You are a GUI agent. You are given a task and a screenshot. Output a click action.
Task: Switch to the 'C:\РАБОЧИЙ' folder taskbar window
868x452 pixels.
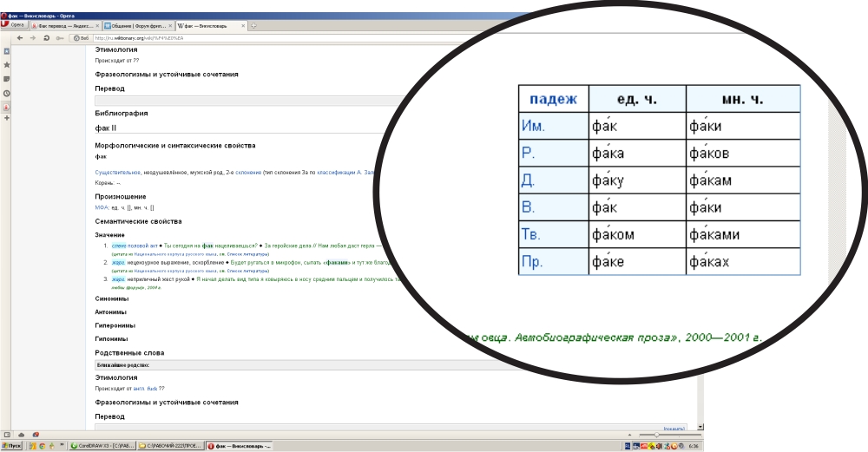(171, 446)
